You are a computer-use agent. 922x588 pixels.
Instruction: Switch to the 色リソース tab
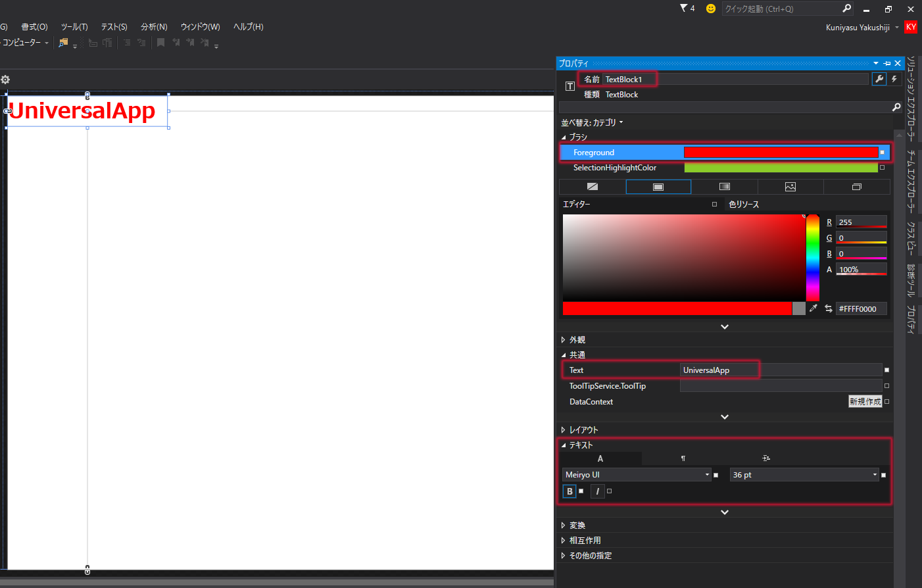(744, 205)
